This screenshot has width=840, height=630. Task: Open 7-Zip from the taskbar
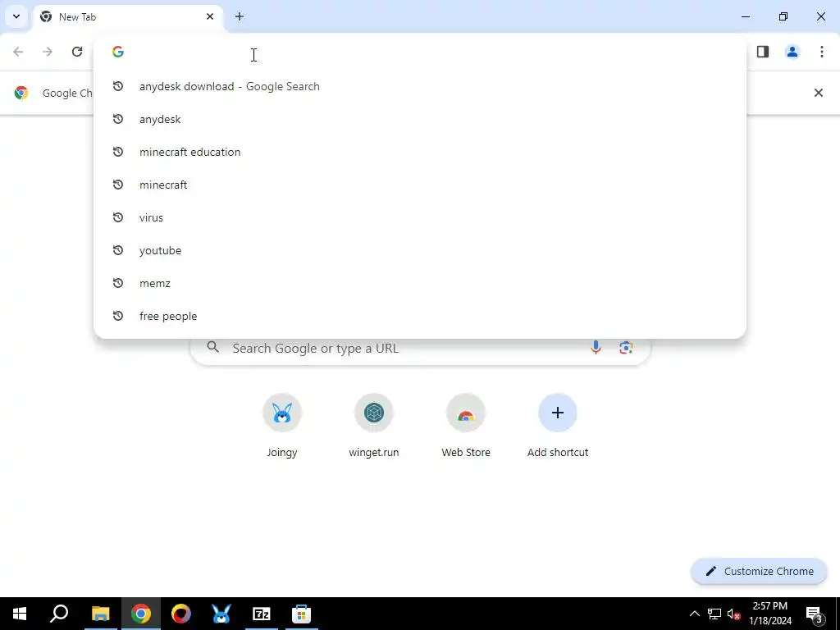click(x=262, y=614)
